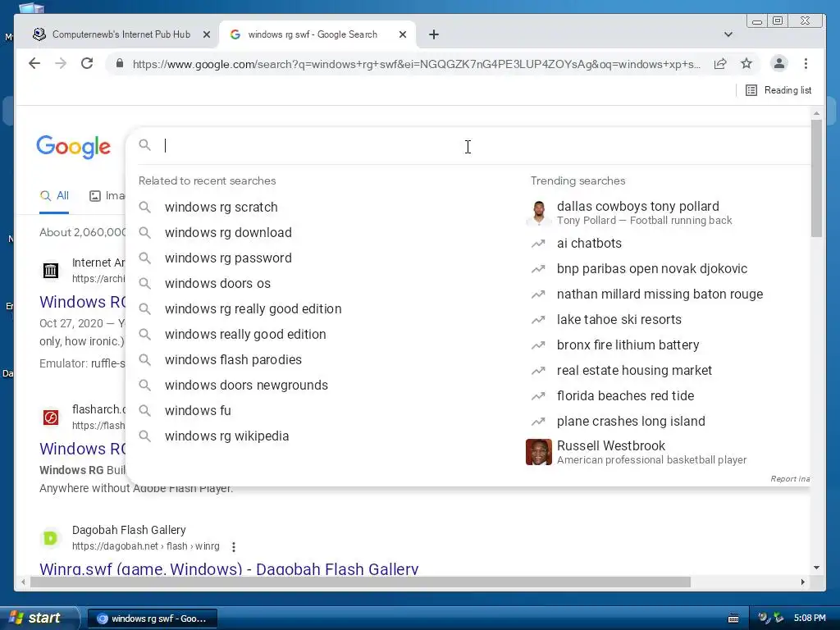This screenshot has width=840, height=630.
Task: Select the All results tab
Action: (x=54, y=195)
